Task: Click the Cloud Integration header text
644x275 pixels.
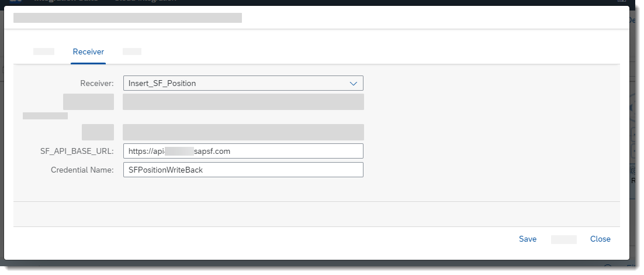Action: coord(146,1)
